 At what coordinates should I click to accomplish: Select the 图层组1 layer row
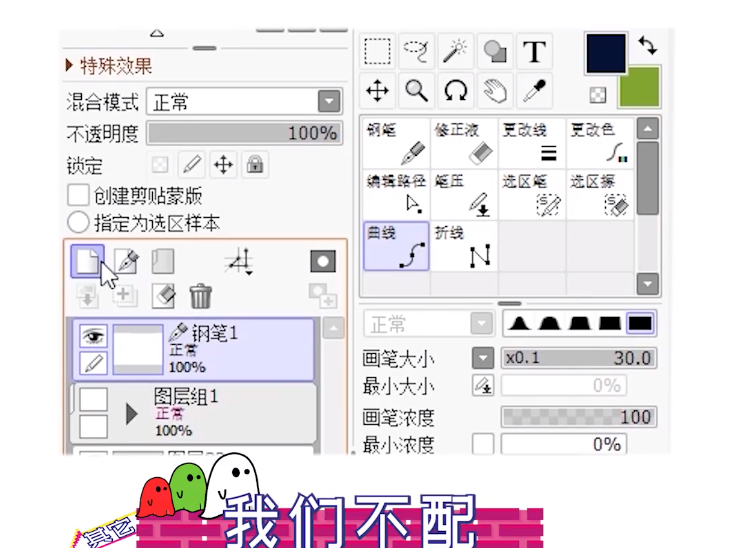(x=193, y=413)
